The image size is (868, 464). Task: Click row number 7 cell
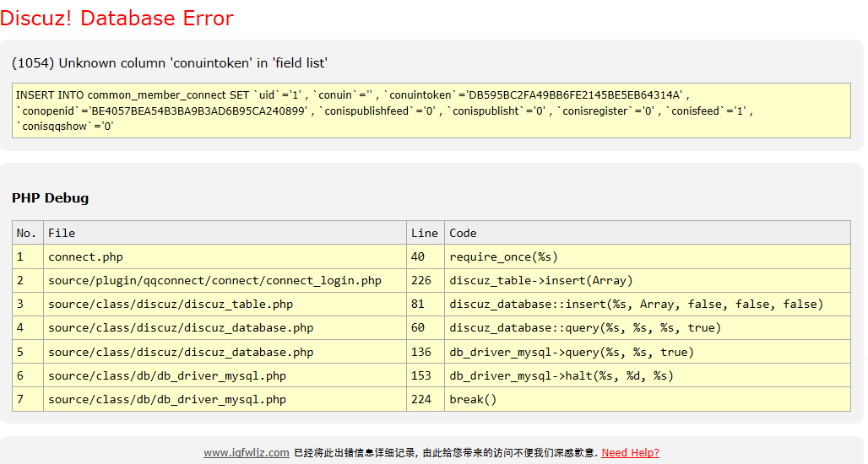pyautogui.click(x=28, y=399)
